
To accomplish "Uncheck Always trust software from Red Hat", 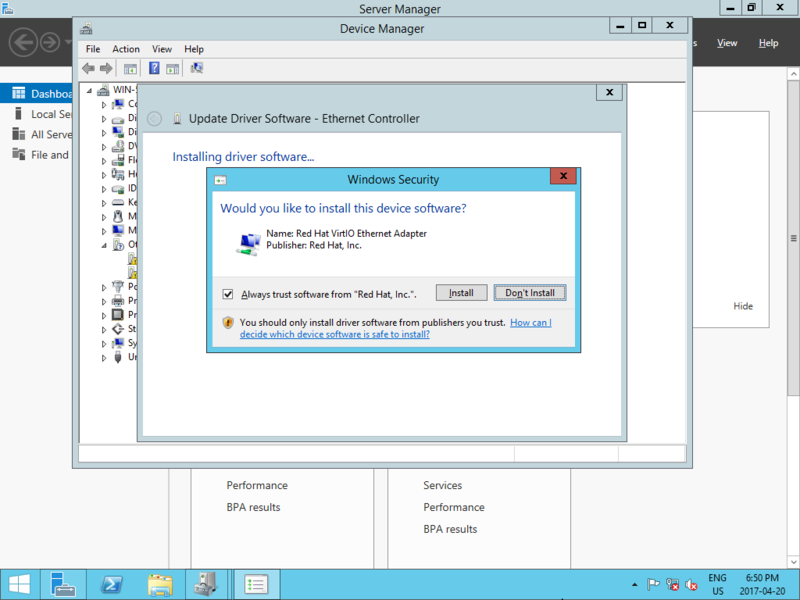I will (228, 294).
